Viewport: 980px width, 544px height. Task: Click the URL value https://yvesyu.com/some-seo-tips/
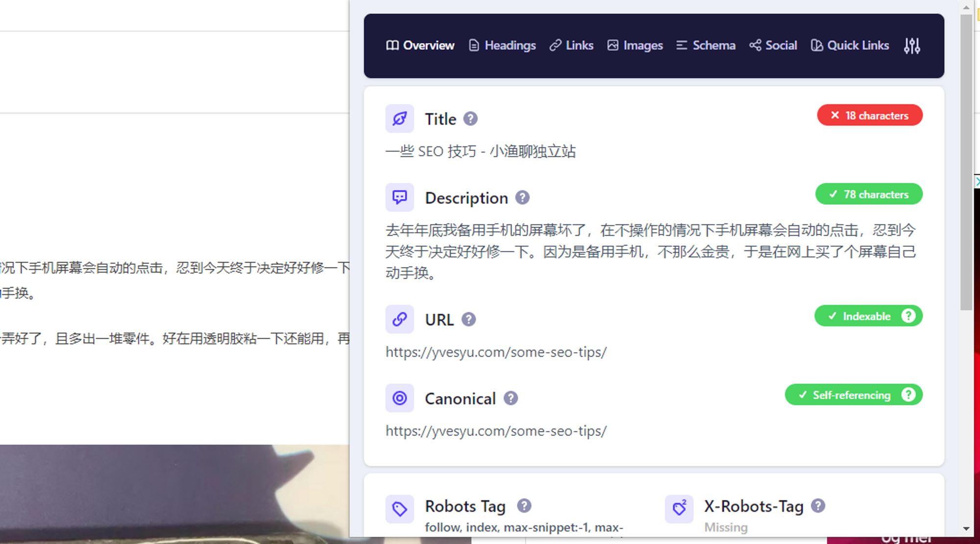496,352
